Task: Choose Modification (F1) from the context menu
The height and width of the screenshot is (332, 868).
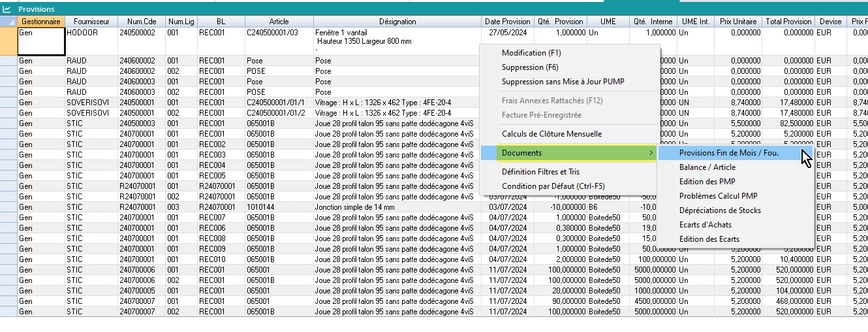Action: pyautogui.click(x=531, y=53)
